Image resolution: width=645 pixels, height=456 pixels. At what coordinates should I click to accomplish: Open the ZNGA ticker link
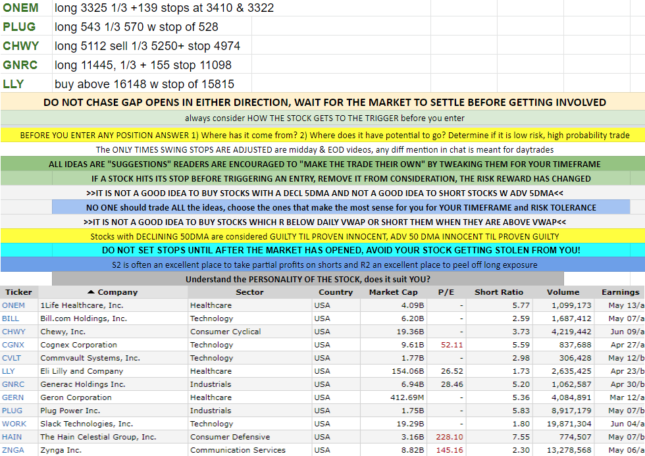[13, 450]
